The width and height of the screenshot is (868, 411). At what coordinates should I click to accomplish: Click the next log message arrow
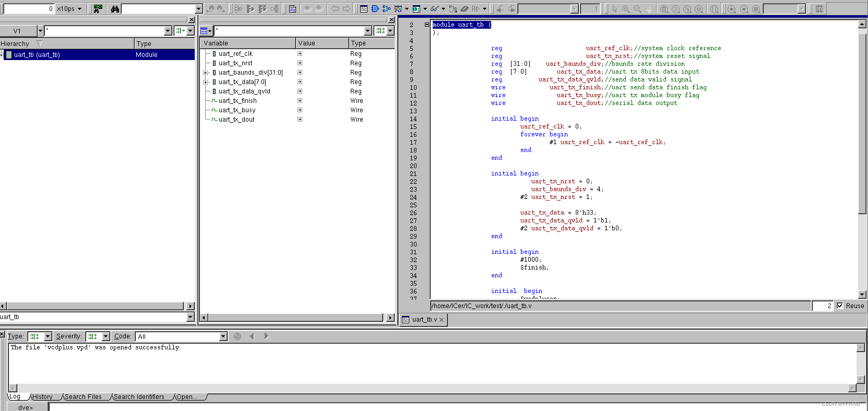pyautogui.click(x=266, y=336)
